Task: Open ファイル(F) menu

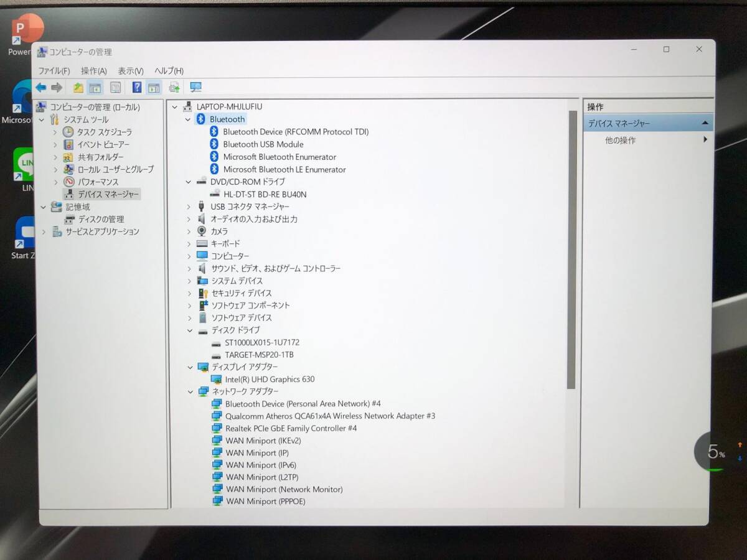Action: pos(54,71)
